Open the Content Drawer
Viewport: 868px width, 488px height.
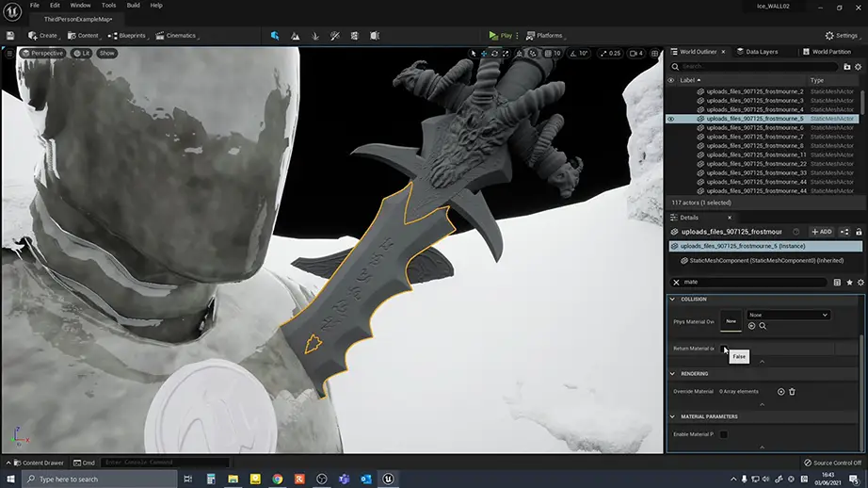coord(38,463)
